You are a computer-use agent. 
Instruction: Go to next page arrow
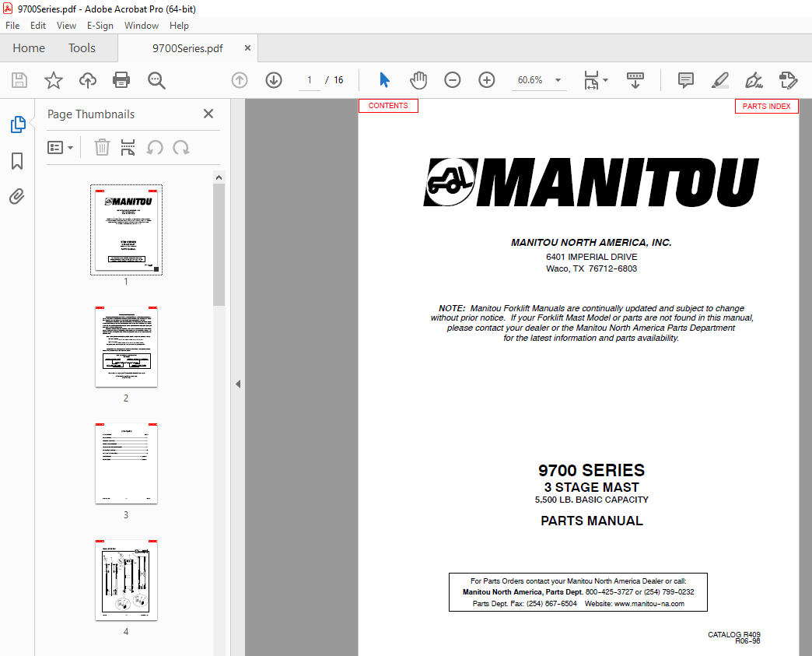[x=274, y=80]
